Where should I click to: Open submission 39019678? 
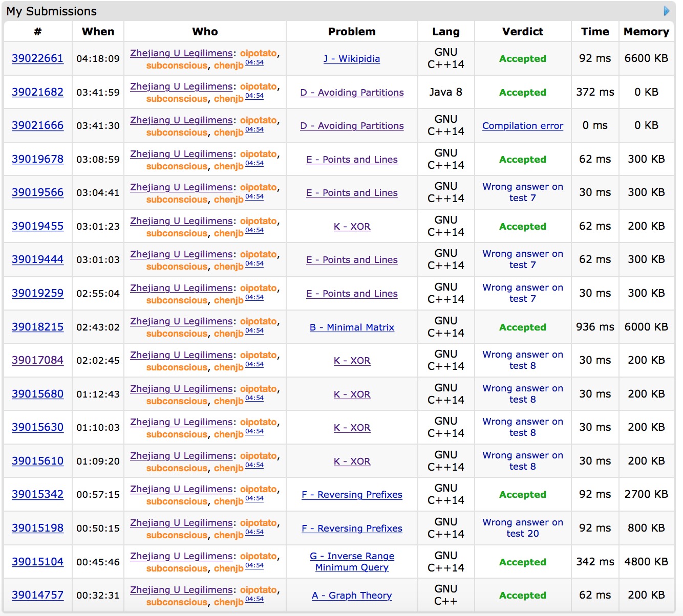click(37, 159)
